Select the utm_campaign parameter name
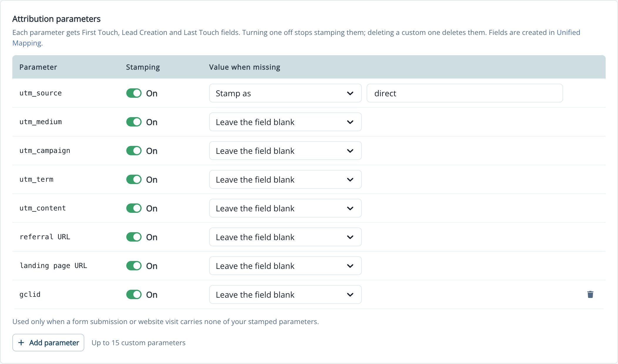Image resolution: width=618 pixels, height=364 pixels. click(x=45, y=151)
